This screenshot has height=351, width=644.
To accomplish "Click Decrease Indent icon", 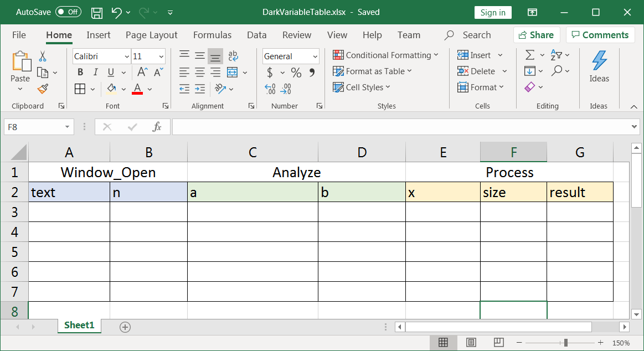I will point(184,89).
